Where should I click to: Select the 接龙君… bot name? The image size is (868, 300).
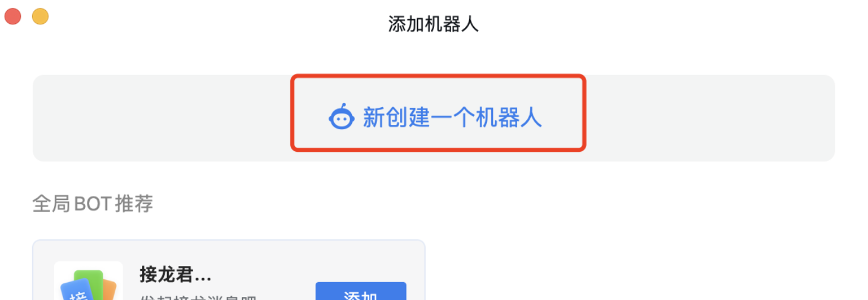click(x=175, y=274)
